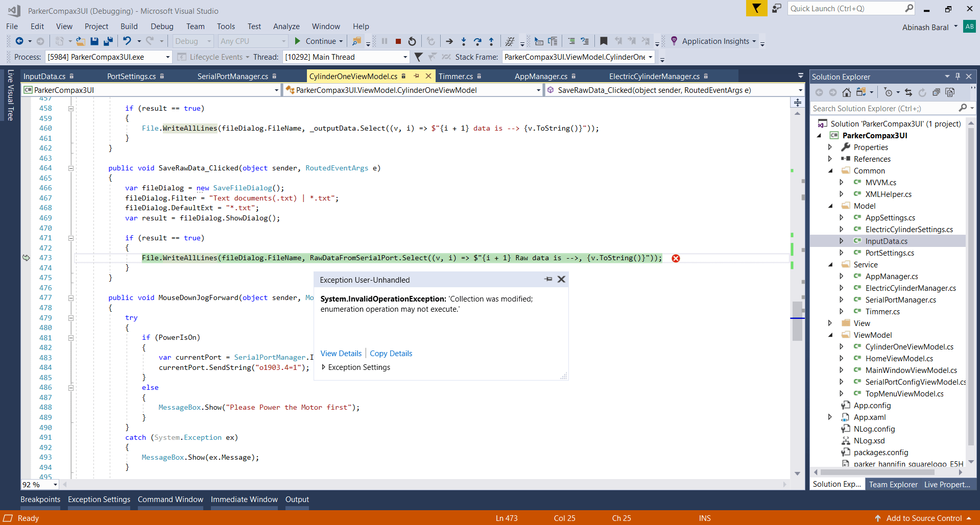Click the Uncomment Selected Lines icon

point(585,41)
